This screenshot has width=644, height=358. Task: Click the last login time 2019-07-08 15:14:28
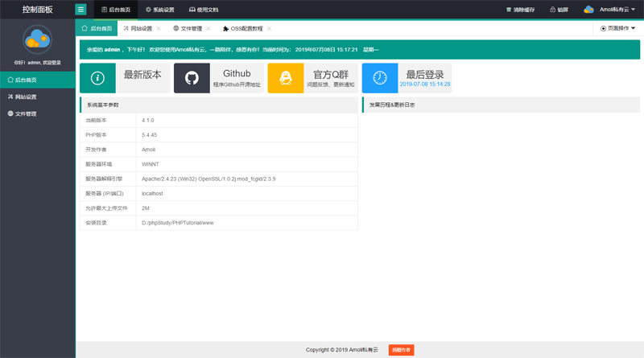(x=425, y=84)
